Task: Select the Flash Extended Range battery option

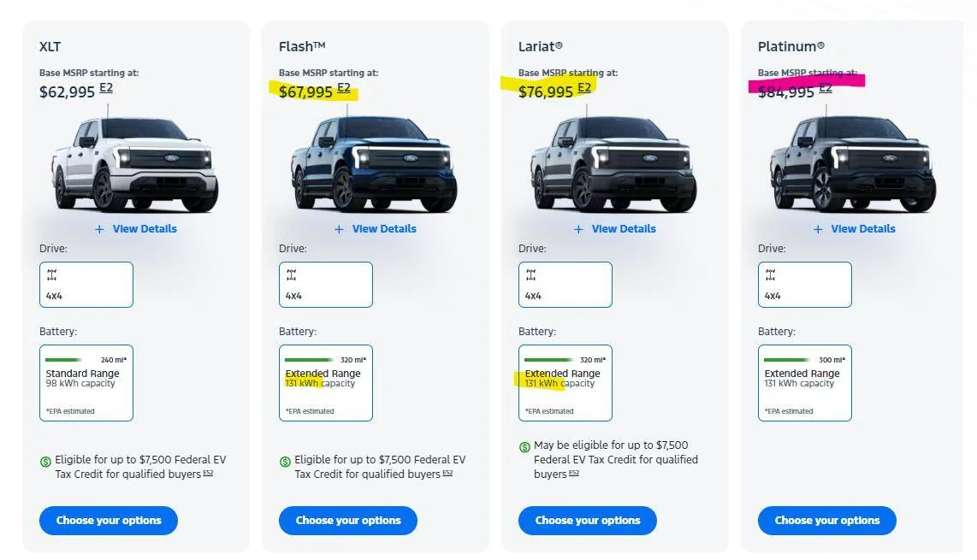Action: pyautogui.click(x=326, y=383)
